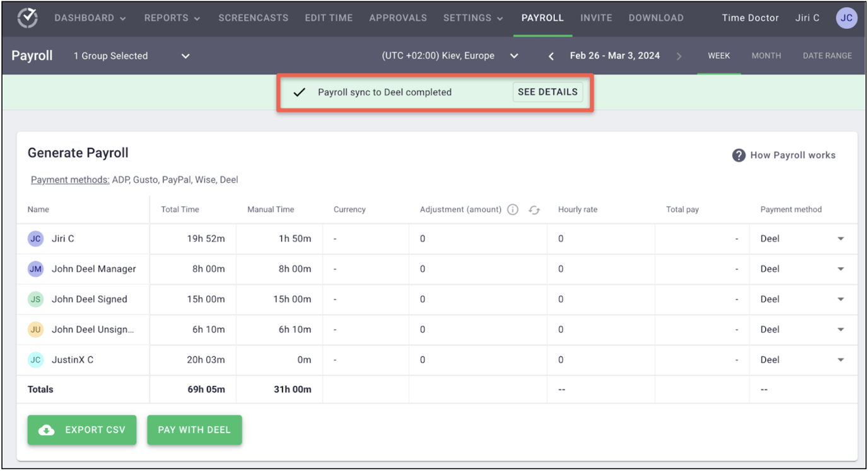This screenshot has height=471, width=868.
Task: Open the Payment methods link
Action: [x=69, y=180]
